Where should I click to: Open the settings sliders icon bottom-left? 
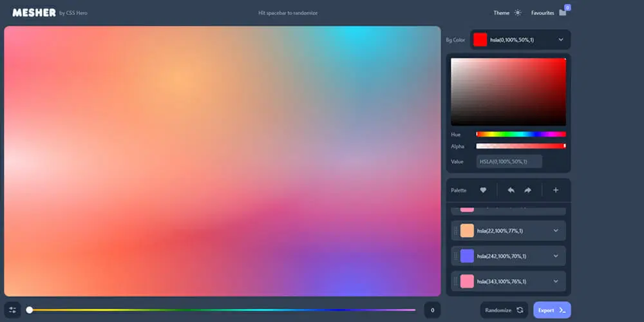pos(12,310)
